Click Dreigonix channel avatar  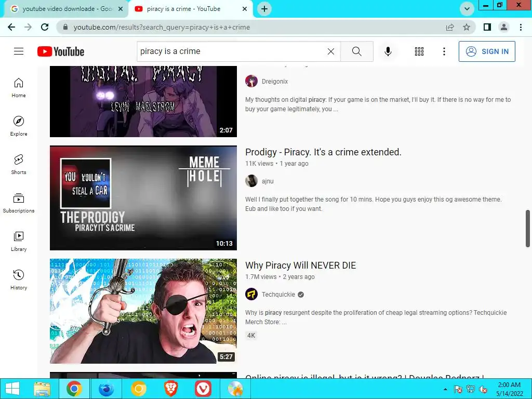click(251, 81)
